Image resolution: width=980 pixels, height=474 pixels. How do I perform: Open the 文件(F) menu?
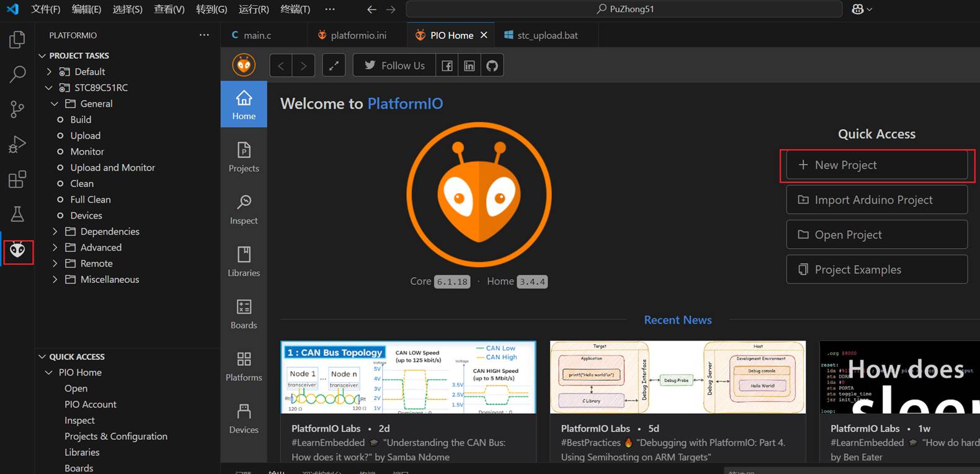point(45,9)
